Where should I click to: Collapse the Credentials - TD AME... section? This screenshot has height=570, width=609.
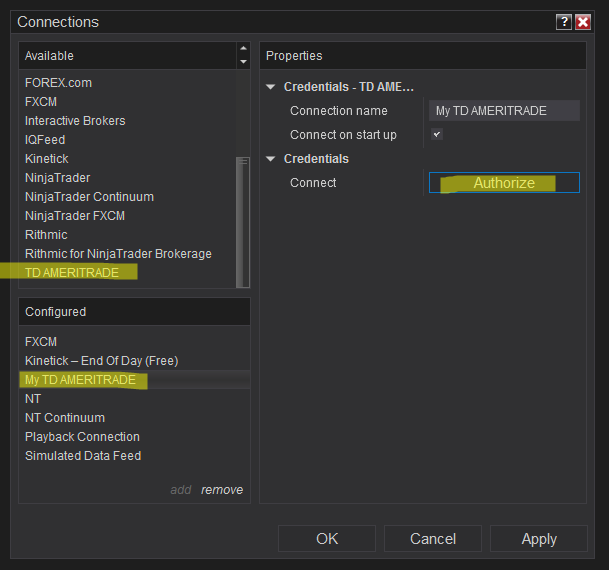coord(271,87)
